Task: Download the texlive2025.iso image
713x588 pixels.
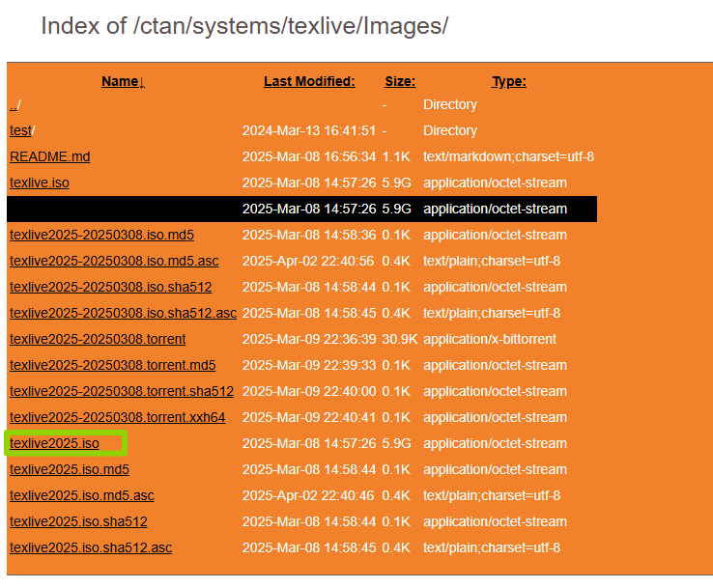Action: [54, 443]
